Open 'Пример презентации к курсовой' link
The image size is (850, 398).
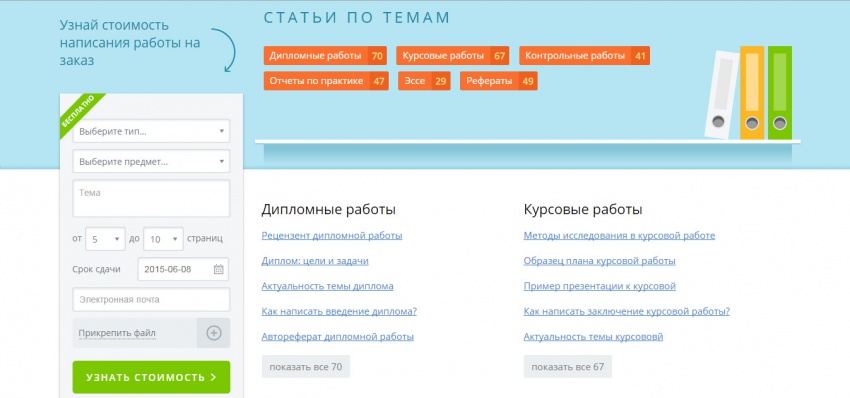click(x=600, y=286)
